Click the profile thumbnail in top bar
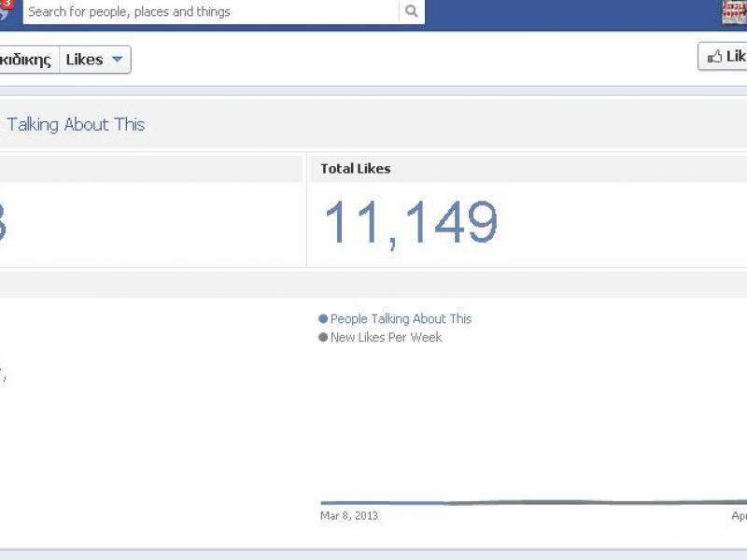Viewport: 747px width, 560px height. (x=735, y=11)
